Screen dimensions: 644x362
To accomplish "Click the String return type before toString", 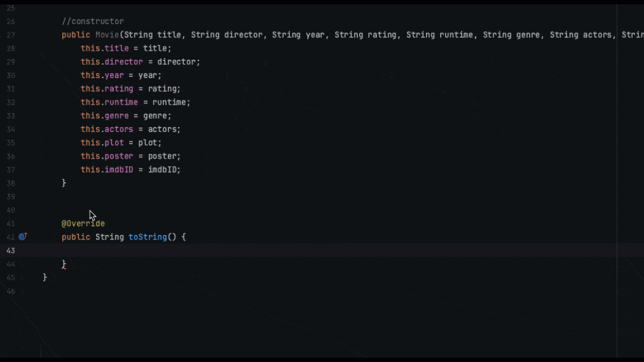I will (109, 238).
